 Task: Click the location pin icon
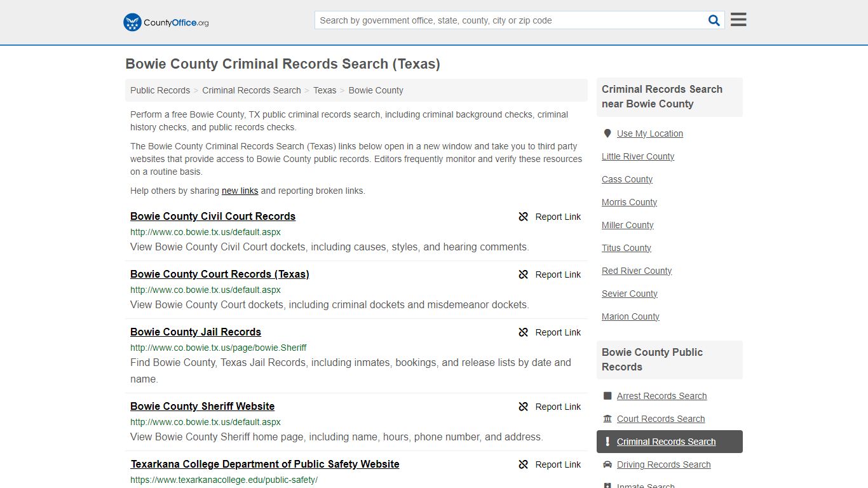(607, 133)
